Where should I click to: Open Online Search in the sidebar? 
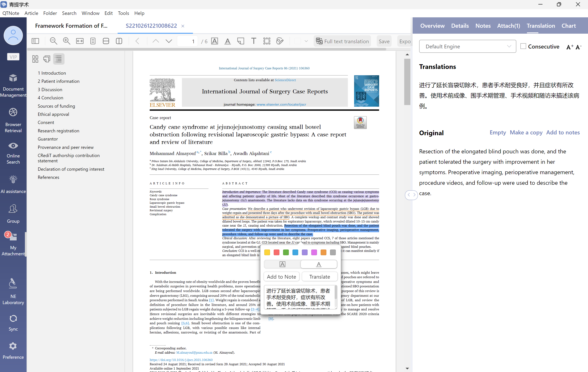coord(13,153)
